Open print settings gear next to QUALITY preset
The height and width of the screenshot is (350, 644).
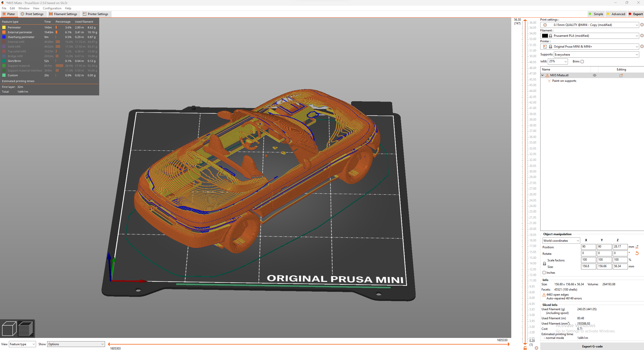click(x=642, y=25)
